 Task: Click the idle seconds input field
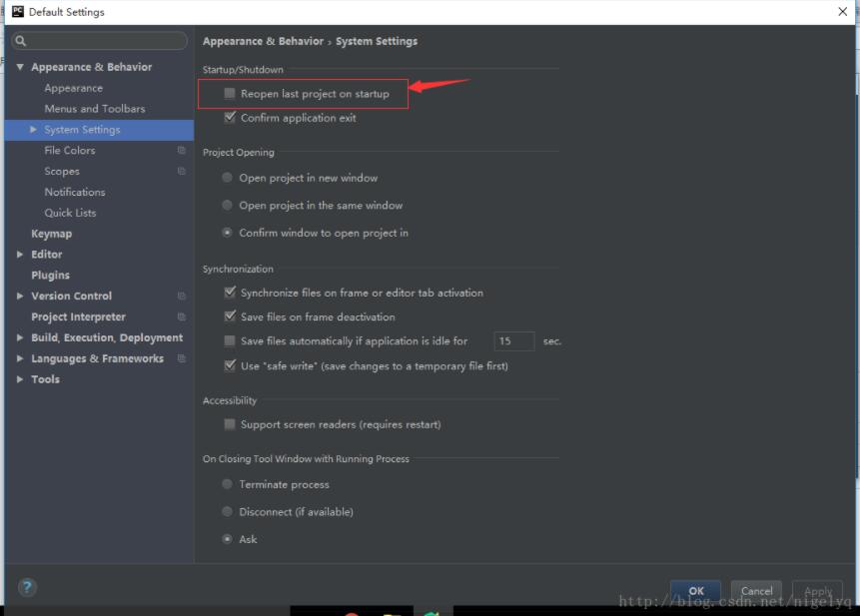[513, 340]
